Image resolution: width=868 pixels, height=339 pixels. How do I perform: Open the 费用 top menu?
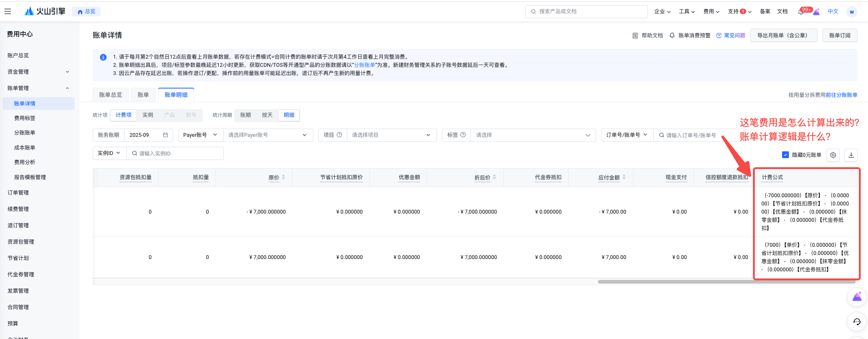point(711,12)
